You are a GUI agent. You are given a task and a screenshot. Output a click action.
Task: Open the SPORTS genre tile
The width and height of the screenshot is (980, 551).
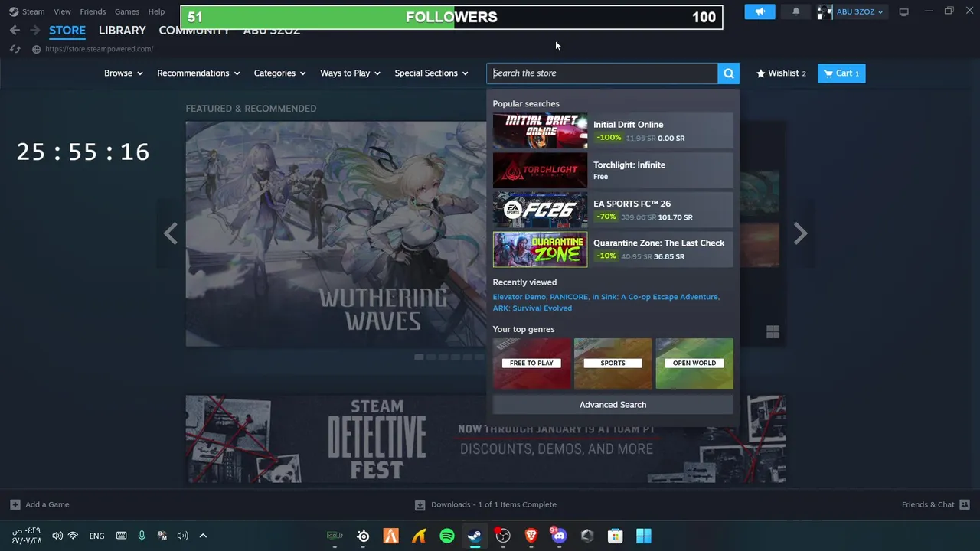pos(612,364)
